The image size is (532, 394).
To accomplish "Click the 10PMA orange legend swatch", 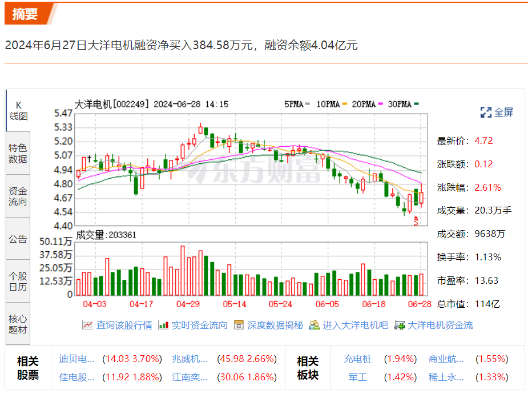I will tap(345, 104).
